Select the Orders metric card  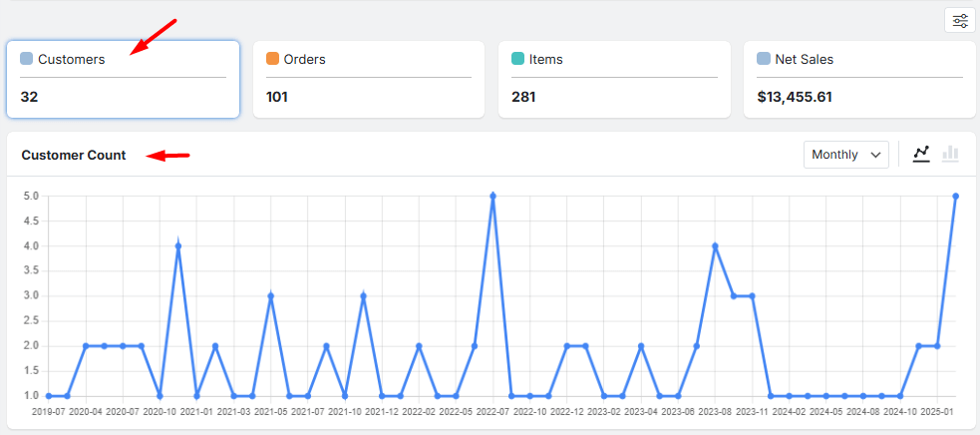coord(369,79)
